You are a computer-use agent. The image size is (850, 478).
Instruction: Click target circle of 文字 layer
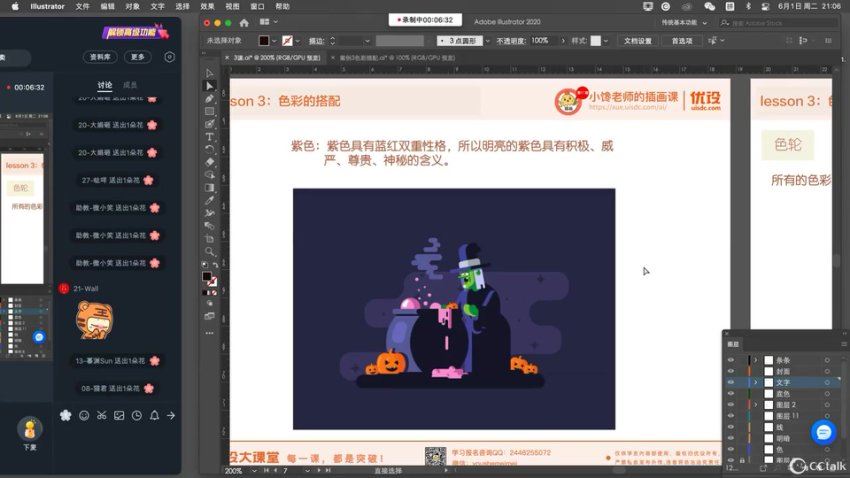click(827, 382)
